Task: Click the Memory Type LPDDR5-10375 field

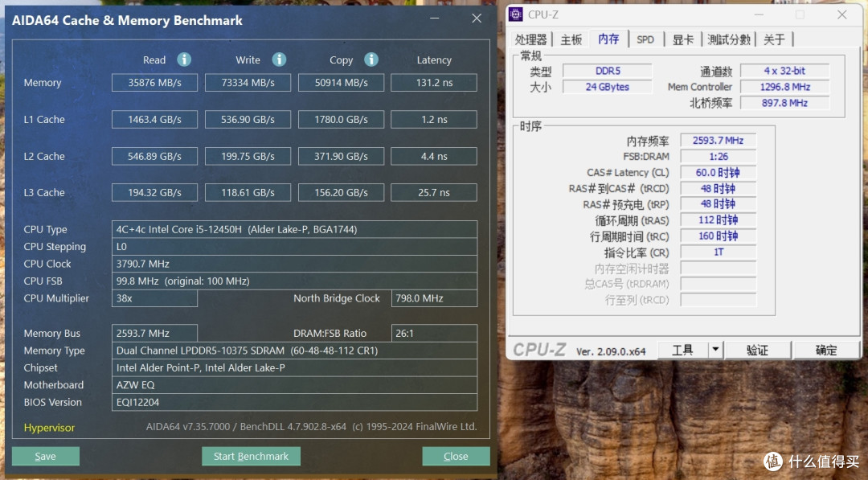Action: point(294,351)
